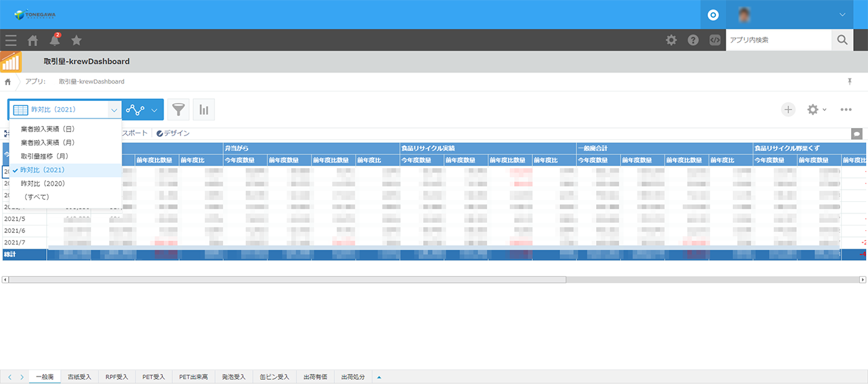Click the magnifier search button
This screenshot has width=868, height=384.
coord(842,40)
